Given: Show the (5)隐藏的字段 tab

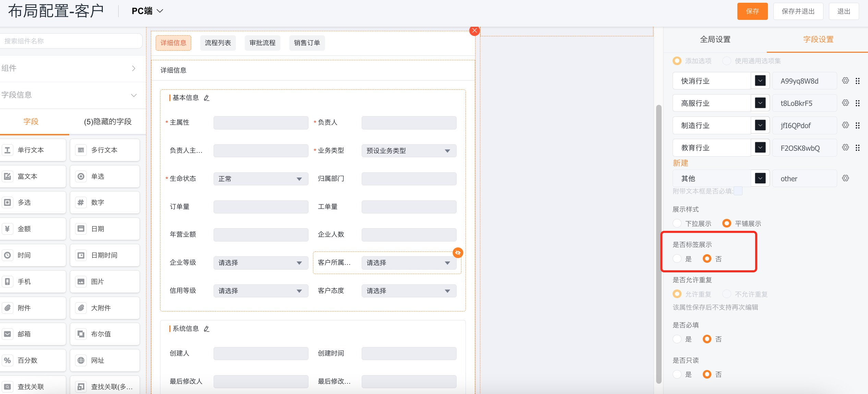Looking at the screenshot, I should [108, 122].
